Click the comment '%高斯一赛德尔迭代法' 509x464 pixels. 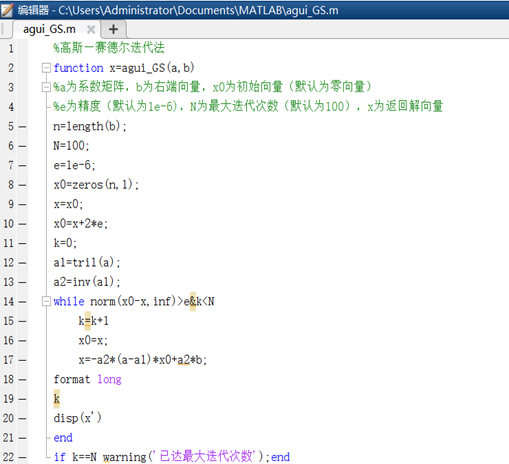[109, 48]
